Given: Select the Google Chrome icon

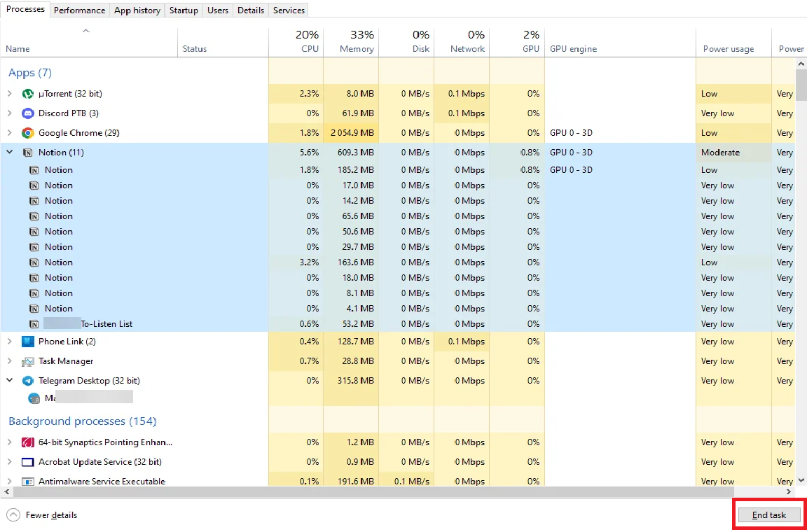Looking at the screenshot, I should 28,133.
